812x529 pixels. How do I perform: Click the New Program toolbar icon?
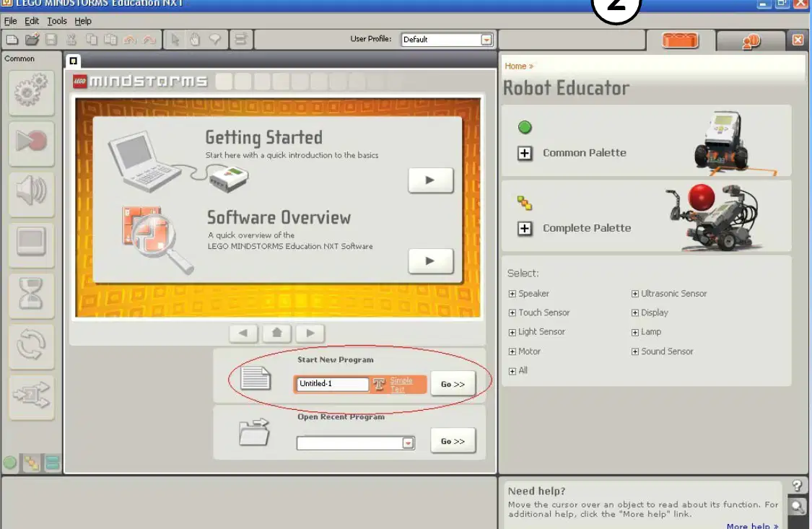(x=12, y=40)
